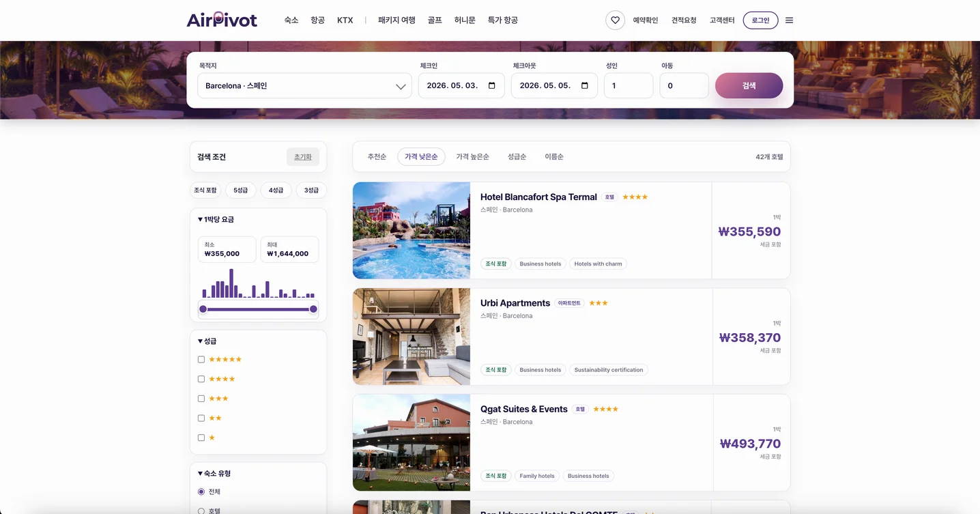980x514 pixels.
Task: Click the ₩493,770 price
Action: 750,444
